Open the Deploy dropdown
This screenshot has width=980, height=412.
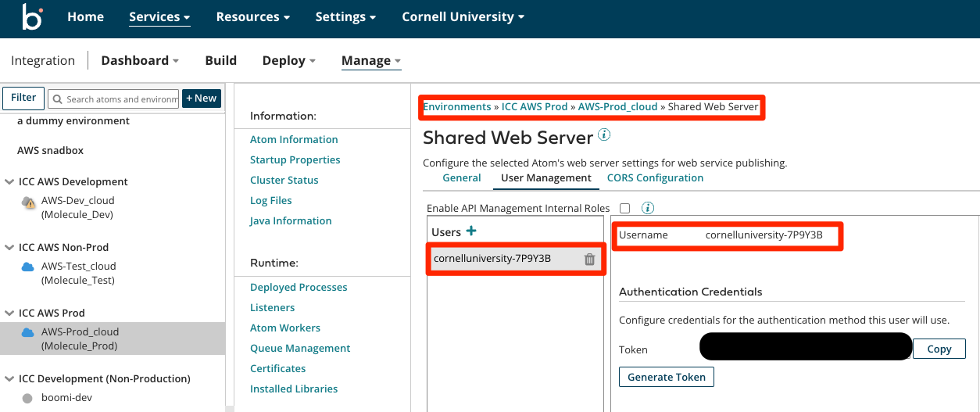(x=289, y=60)
